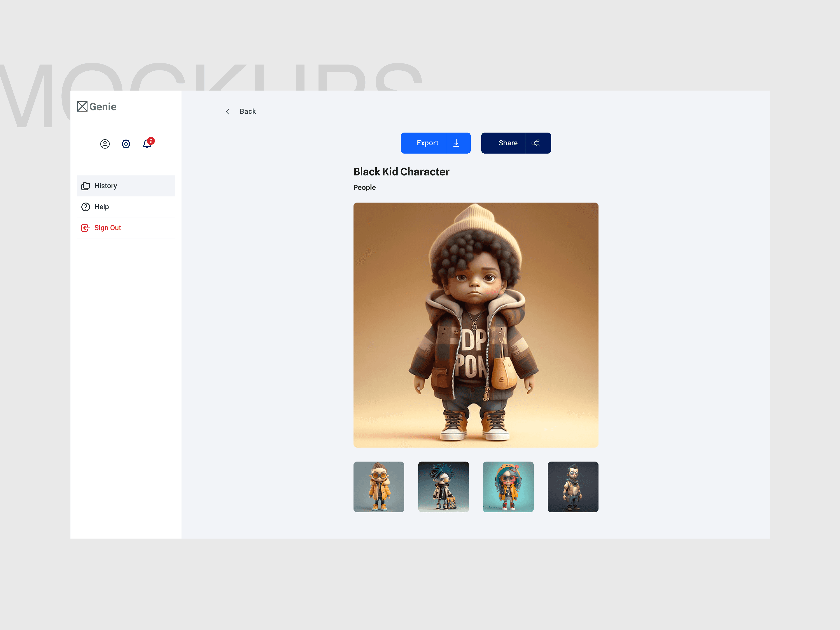Click the Help question mark icon
The image size is (840, 630).
(86, 207)
